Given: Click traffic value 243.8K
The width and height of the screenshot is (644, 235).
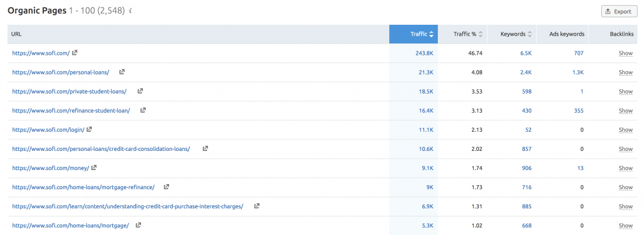Looking at the screenshot, I should click(x=424, y=53).
